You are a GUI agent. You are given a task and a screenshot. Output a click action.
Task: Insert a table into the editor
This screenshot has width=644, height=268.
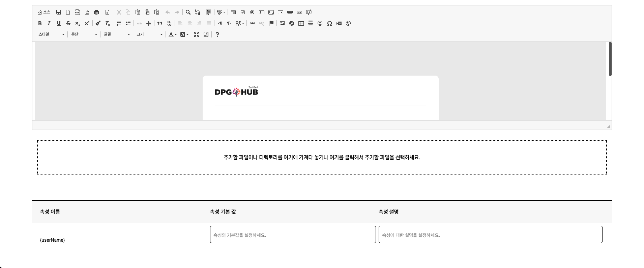(301, 23)
